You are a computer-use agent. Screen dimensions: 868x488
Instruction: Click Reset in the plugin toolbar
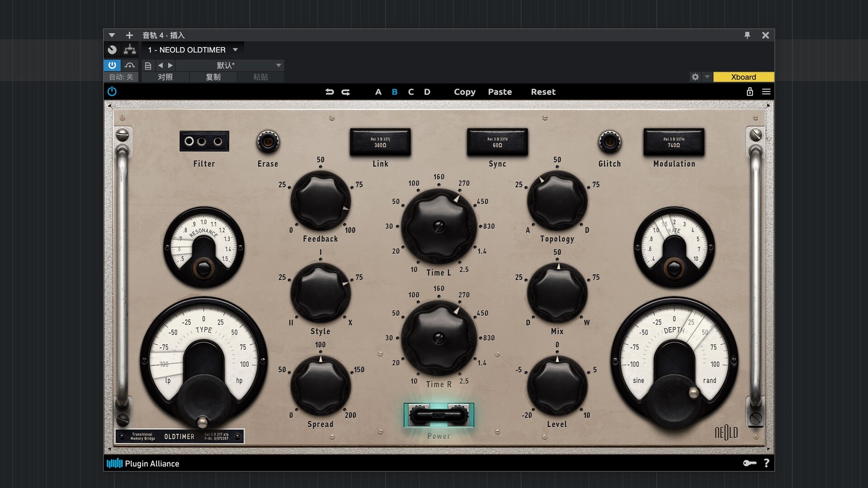[543, 92]
